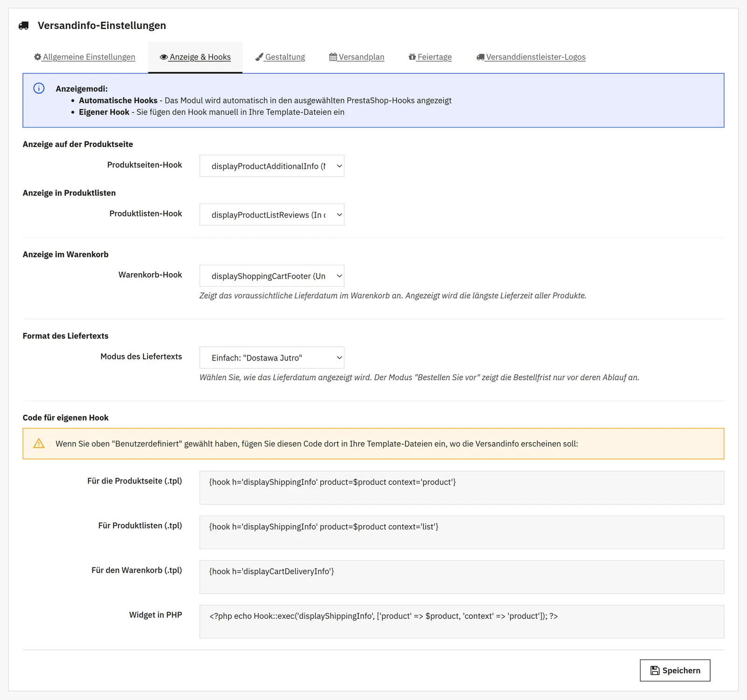Click the Produktseite .tpl hook code field
The image size is (747, 700).
[x=462, y=488]
